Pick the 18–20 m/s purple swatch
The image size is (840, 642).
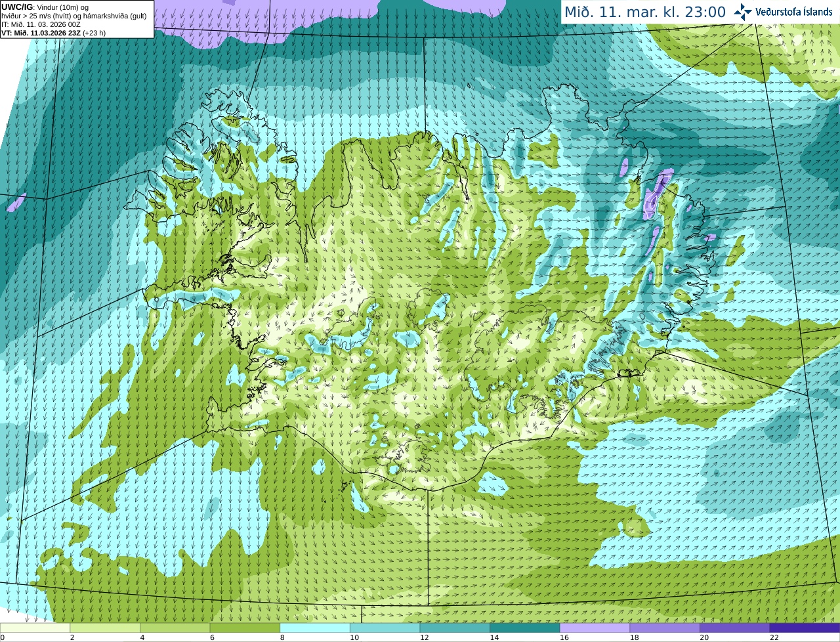pos(665,628)
